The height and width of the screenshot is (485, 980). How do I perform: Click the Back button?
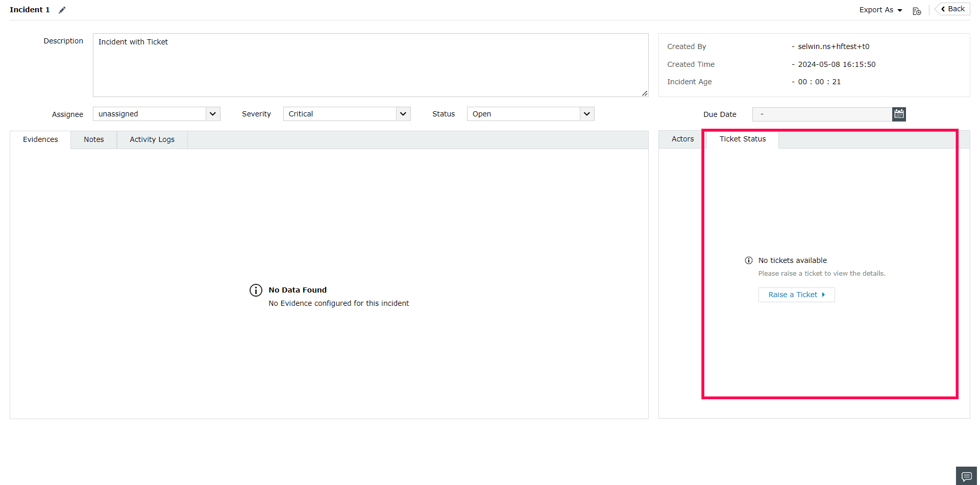coord(951,8)
